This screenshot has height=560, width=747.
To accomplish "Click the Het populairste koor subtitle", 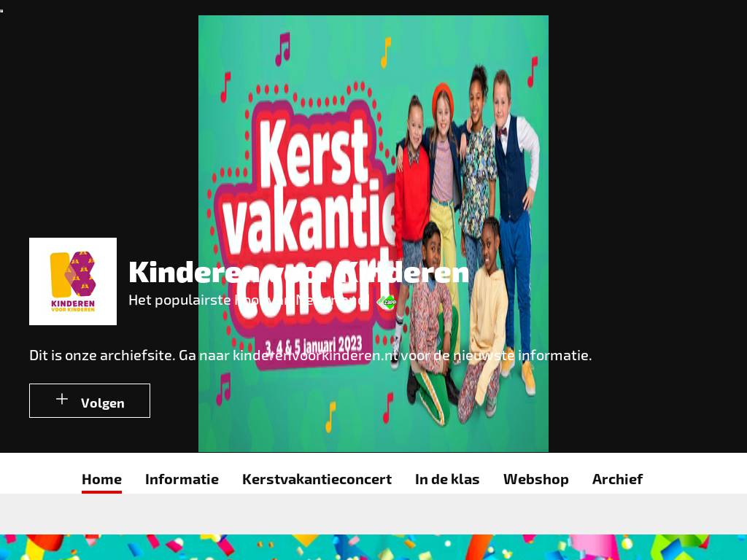I will pyautogui.click(x=248, y=300).
